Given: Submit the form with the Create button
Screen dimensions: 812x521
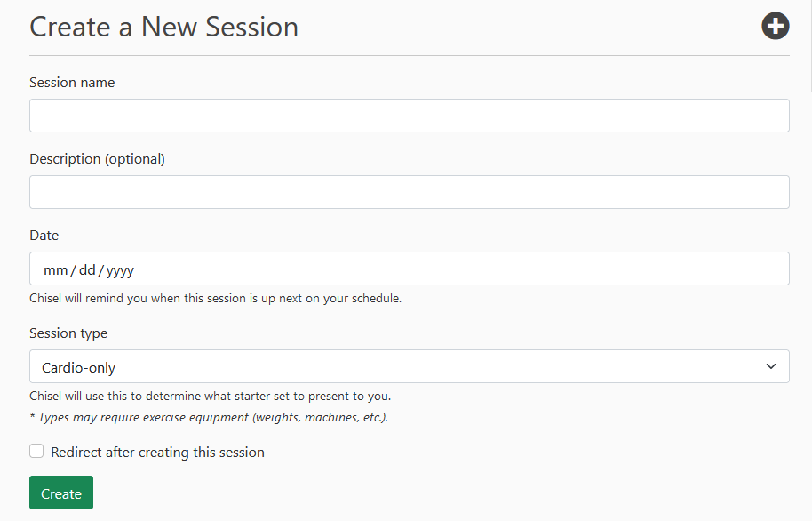Looking at the screenshot, I should pos(61,493).
